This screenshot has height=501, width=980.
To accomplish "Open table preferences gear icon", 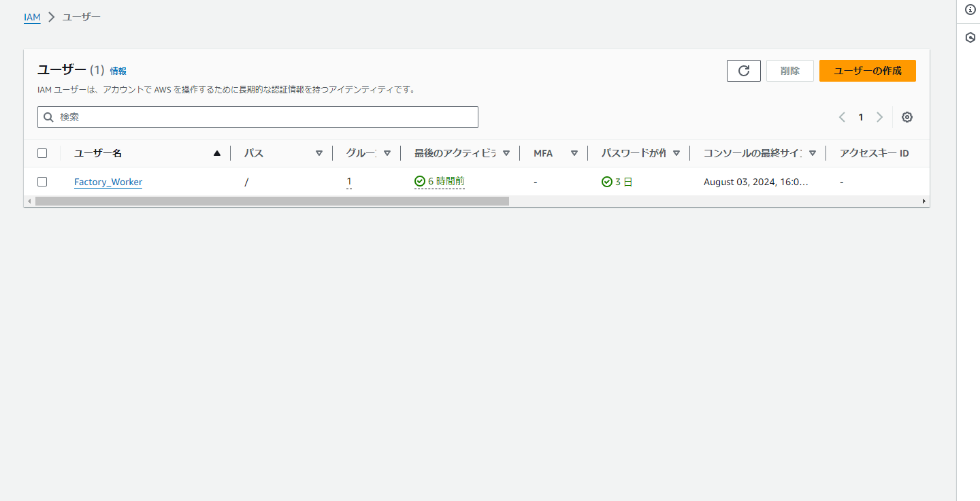I will (x=907, y=117).
